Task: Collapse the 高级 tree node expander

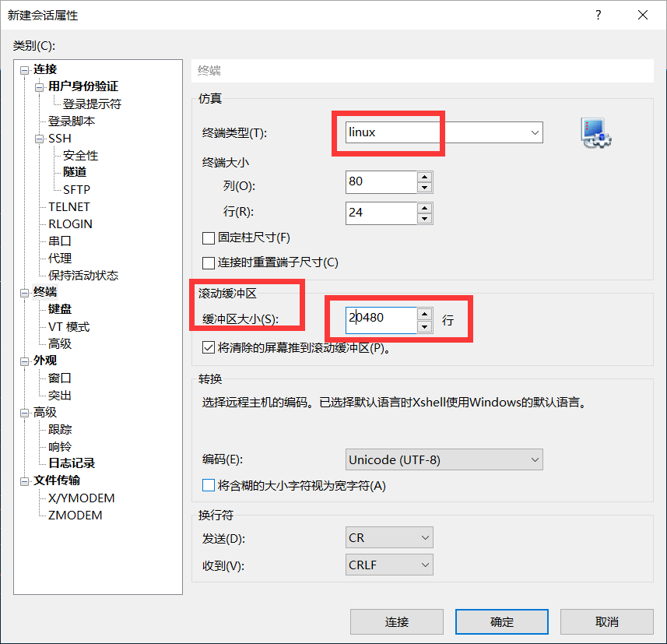Action: pos(24,413)
